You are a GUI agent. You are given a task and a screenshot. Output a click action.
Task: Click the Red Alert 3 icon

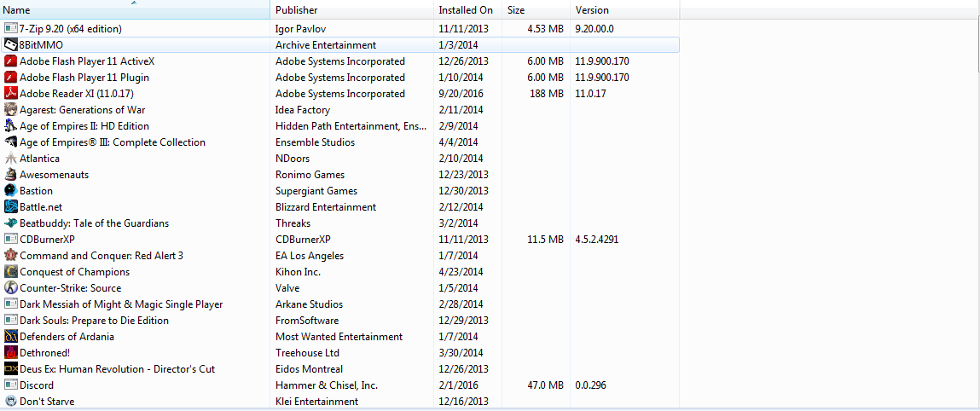(x=10, y=256)
